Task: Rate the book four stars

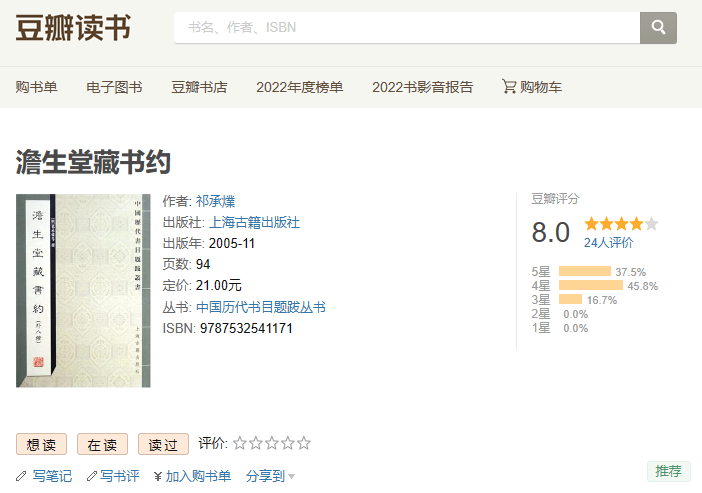Action: tap(287, 443)
